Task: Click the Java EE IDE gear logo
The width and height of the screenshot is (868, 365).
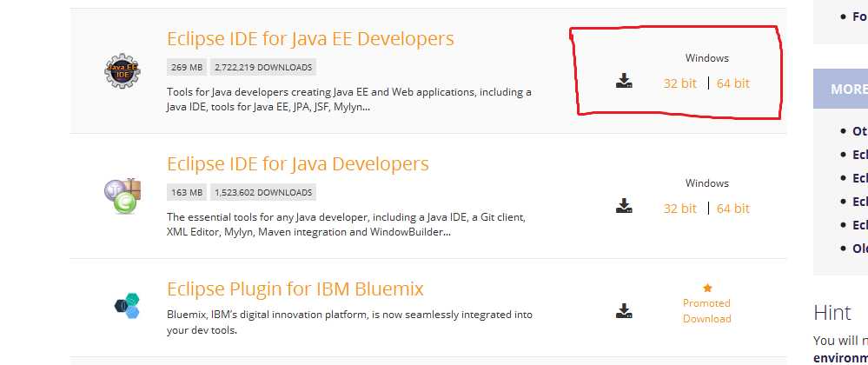Action: coord(123,70)
